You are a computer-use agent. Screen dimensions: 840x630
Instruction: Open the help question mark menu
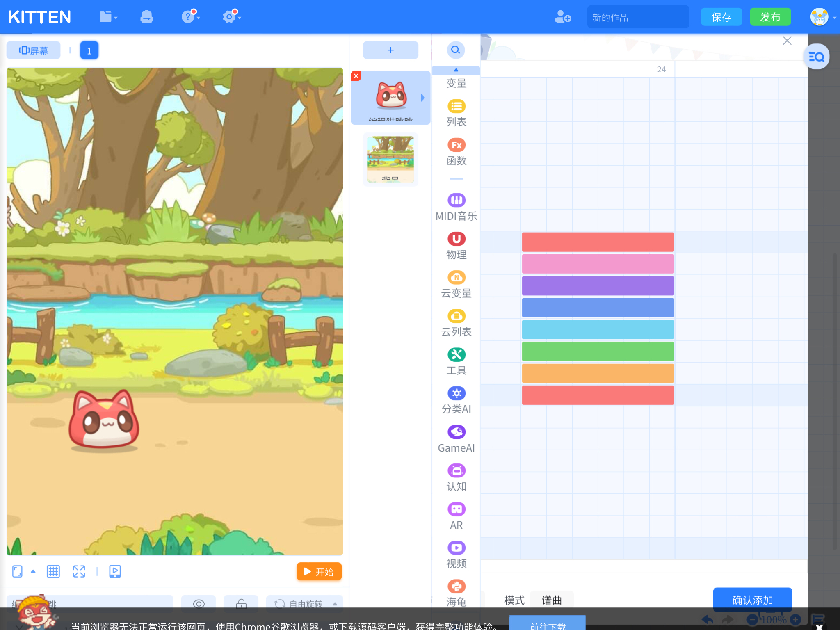190,16
